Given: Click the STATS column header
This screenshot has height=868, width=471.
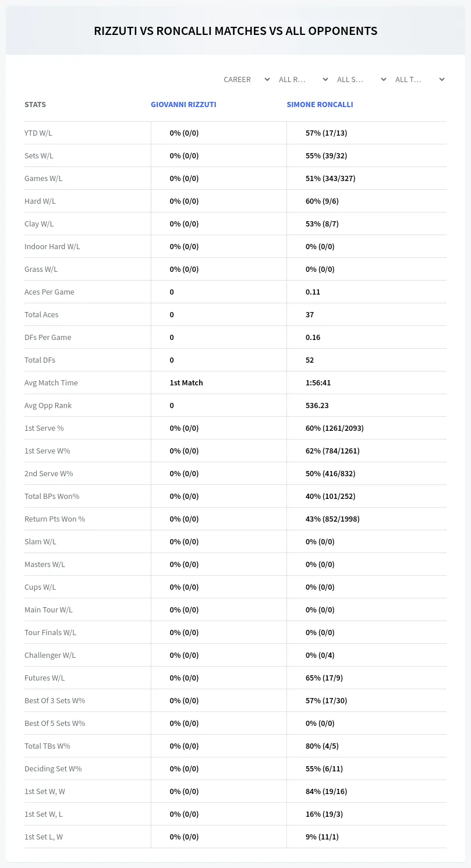Looking at the screenshot, I should pyautogui.click(x=35, y=105).
